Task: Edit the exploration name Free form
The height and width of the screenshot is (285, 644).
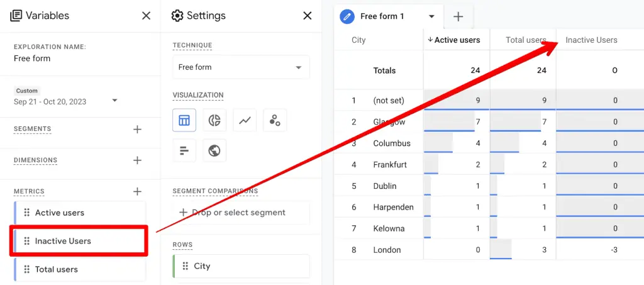Action: pyautogui.click(x=32, y=59)
